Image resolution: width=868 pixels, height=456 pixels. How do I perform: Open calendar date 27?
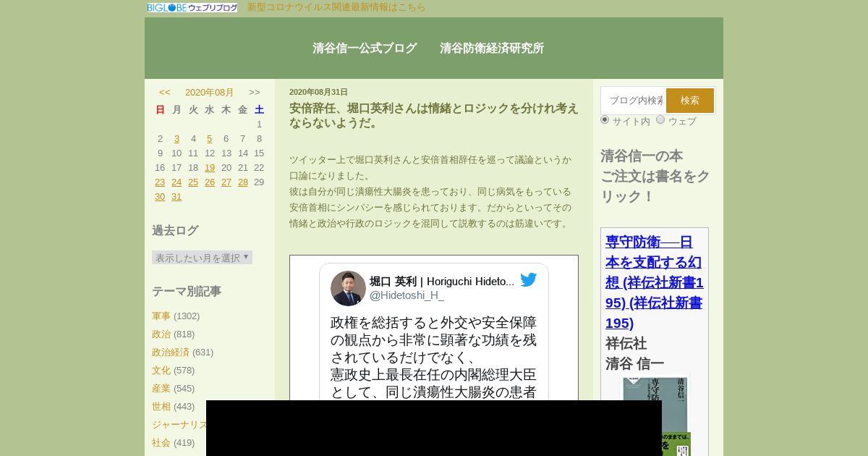point(226,182)
